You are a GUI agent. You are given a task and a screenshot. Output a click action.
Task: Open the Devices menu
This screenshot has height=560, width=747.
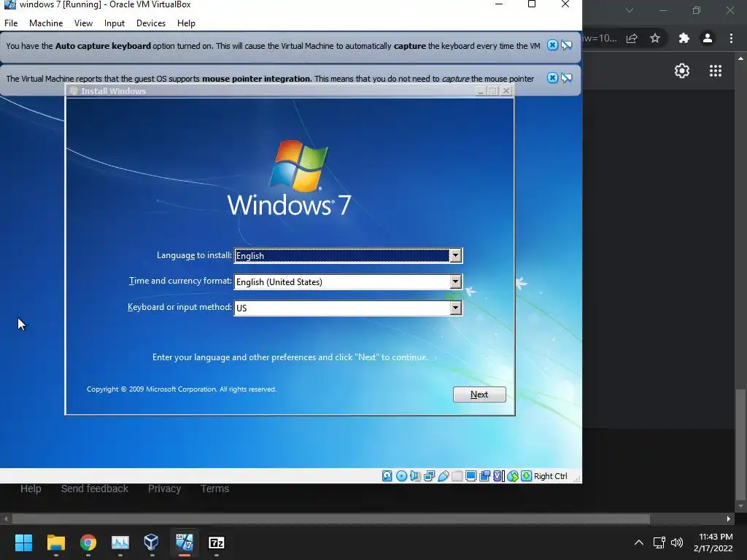point(151,23)
